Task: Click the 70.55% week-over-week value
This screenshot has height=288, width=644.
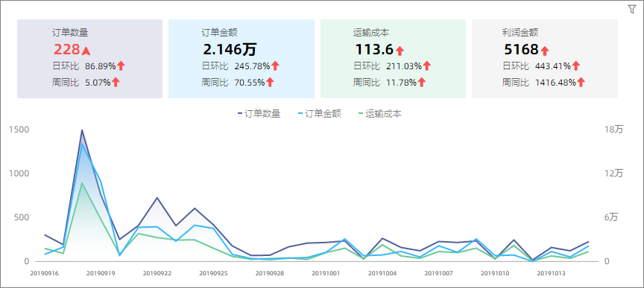Action: coord(249,83)
